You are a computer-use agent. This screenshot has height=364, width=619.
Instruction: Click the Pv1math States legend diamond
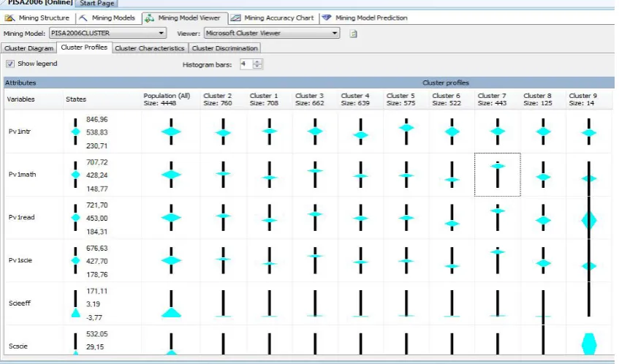pyautogui.click(x=75, y=175)
